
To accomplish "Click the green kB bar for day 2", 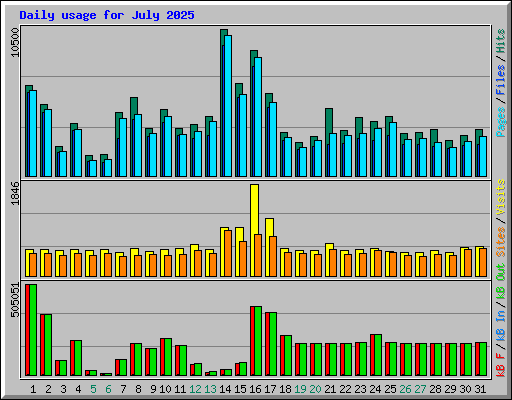I will (x=48, y=345).
